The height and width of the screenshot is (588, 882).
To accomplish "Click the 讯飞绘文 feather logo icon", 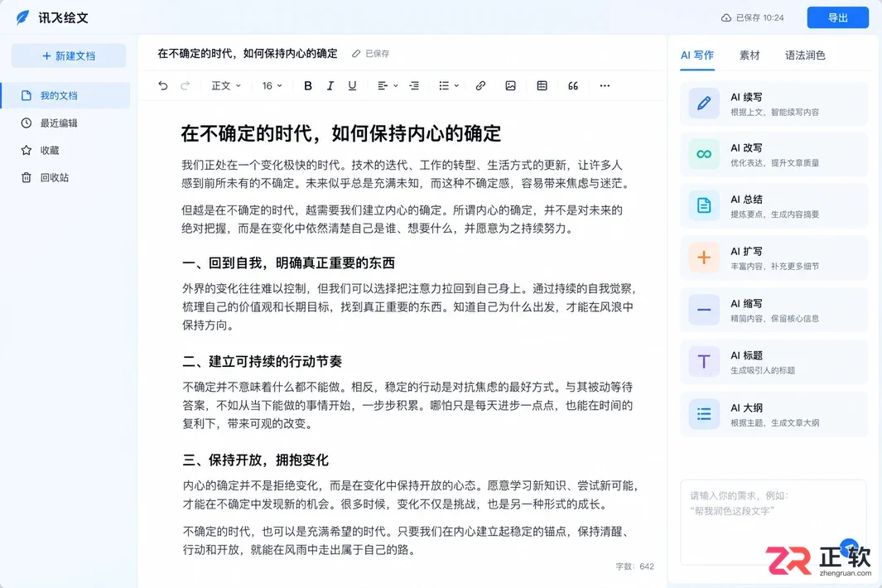I will click(x=22, y=17).
